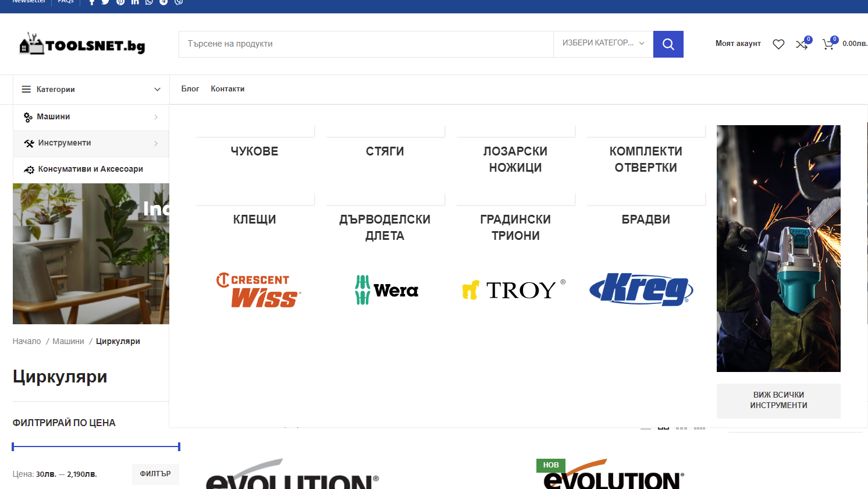Viewport: 868px width, 489px height.
Task: Click the 0.00лв. cart total
Action: [x=855, y=44]
